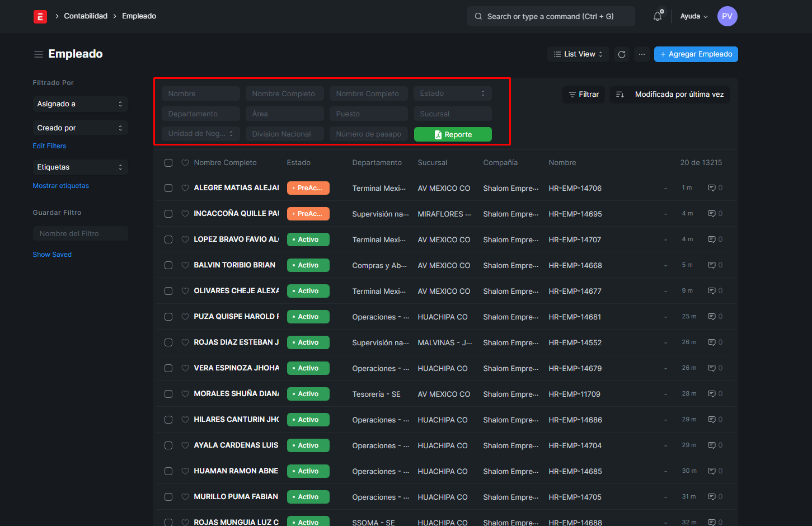Click the Agregar Empleado button
The image size is (812, 526).
coord(696,54)
